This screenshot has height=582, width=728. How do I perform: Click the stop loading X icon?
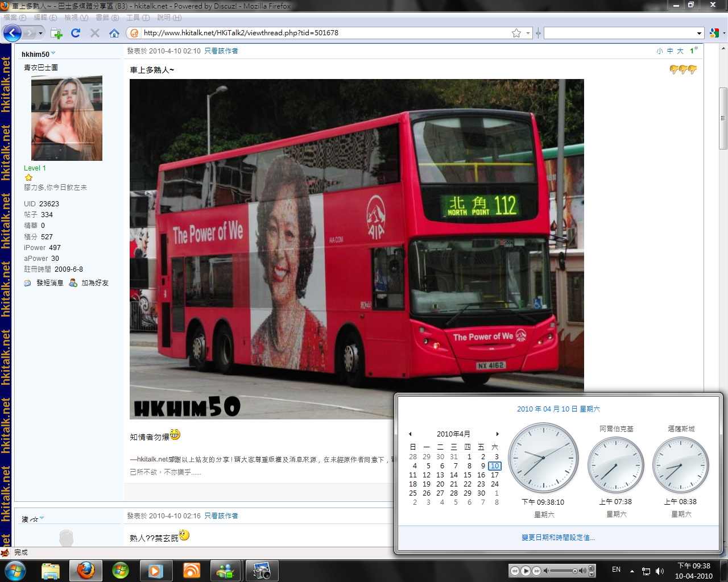[95, 33]
